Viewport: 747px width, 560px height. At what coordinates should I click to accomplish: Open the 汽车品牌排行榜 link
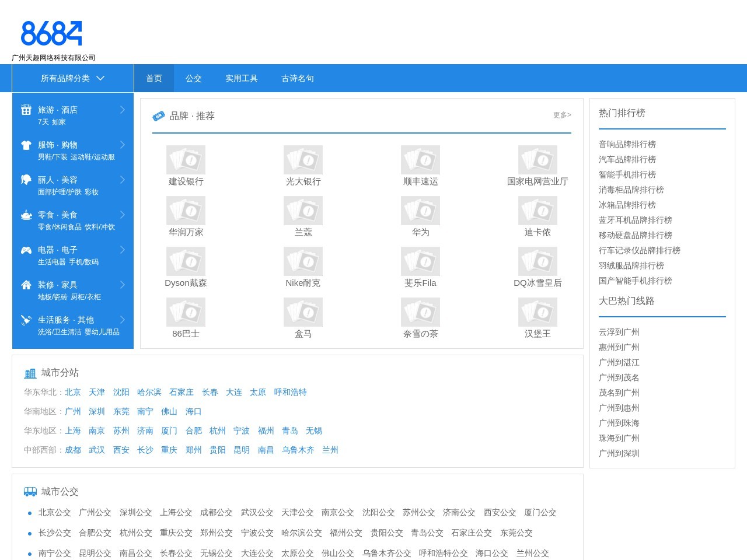point(627,159)
